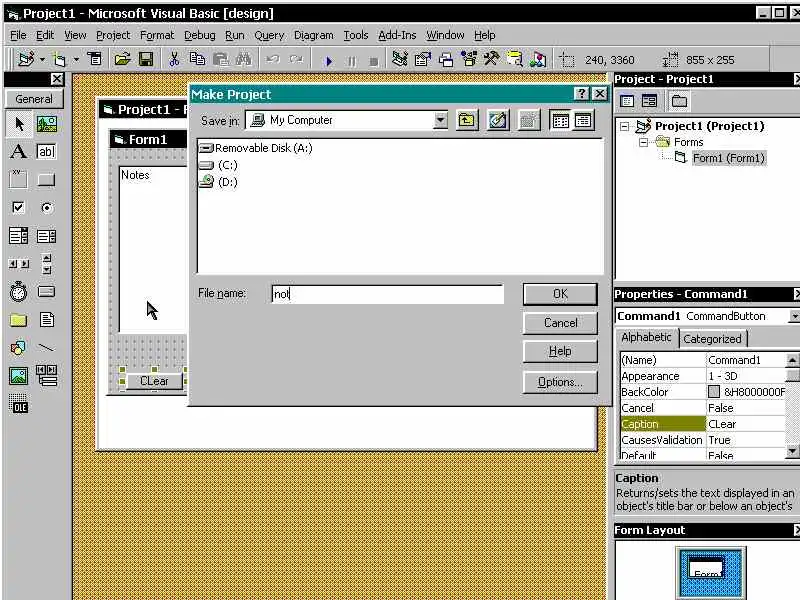The height and width of the screenshot is (600, 800).
Task: Click View Object in Project panel
Action: click(649, 101)
